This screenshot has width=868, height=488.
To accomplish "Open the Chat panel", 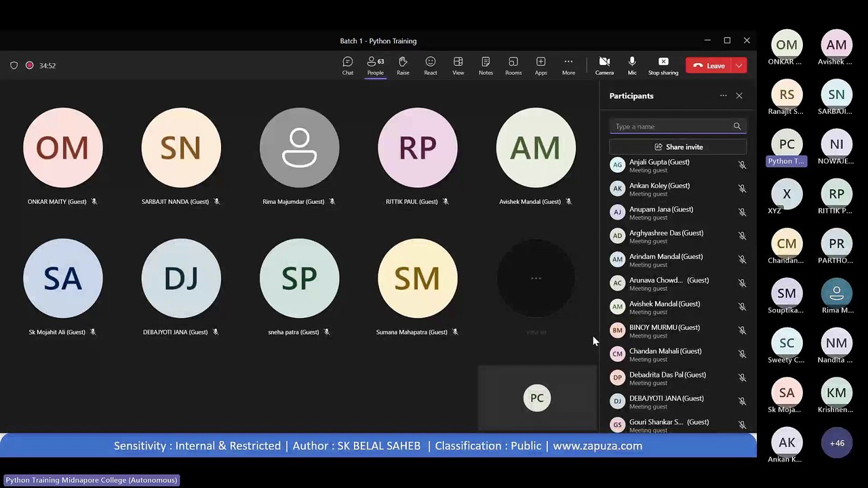I will [348, 65].
